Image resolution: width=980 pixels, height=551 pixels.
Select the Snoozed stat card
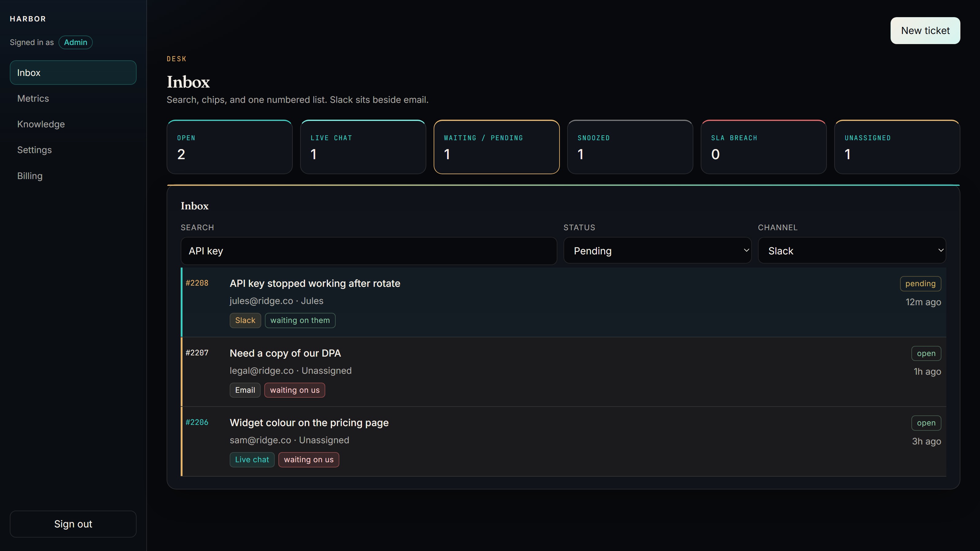tap(630, 147)
